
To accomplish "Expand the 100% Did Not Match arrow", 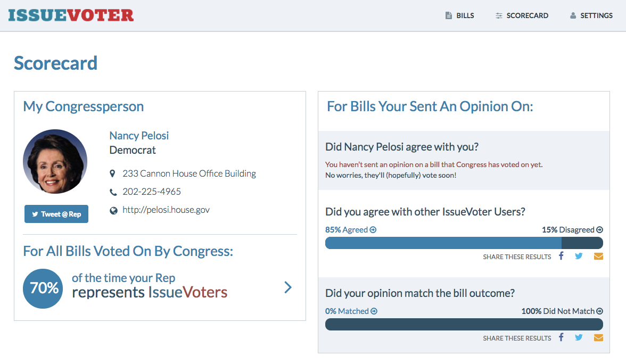I will 600,311.
